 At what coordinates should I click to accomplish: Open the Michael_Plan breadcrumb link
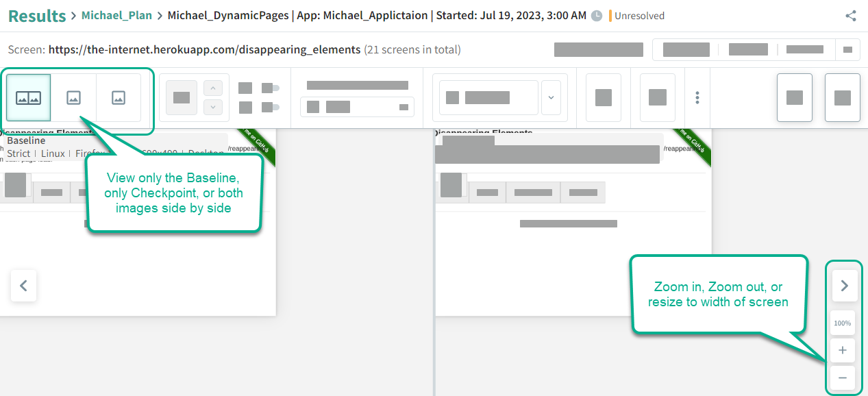(x=116, y=16)
